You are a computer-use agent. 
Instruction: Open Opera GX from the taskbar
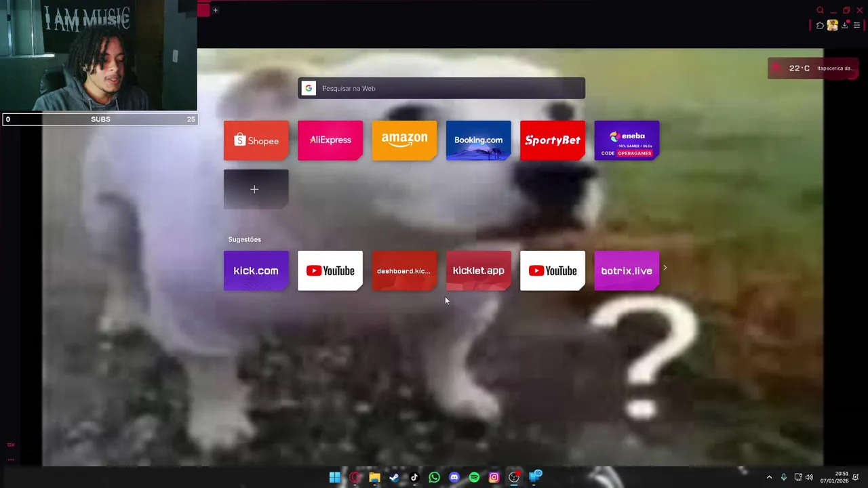click(x=355, y=477)
